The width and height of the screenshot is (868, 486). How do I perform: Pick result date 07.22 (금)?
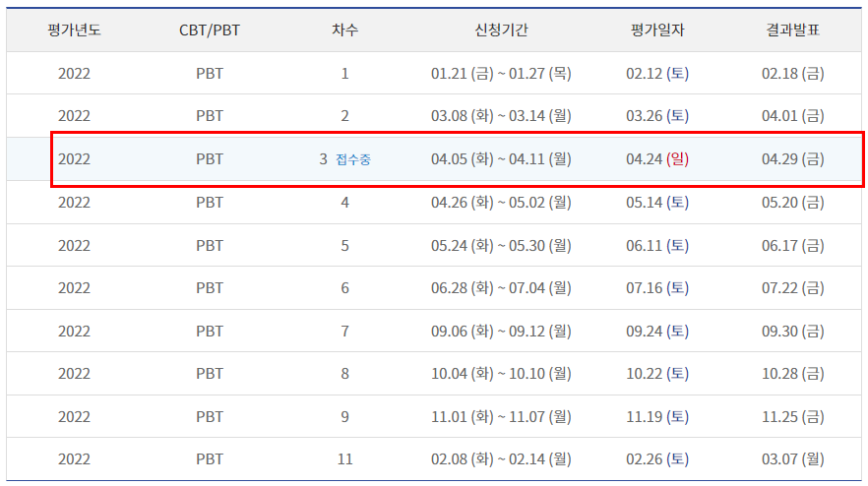pos(793,288)
